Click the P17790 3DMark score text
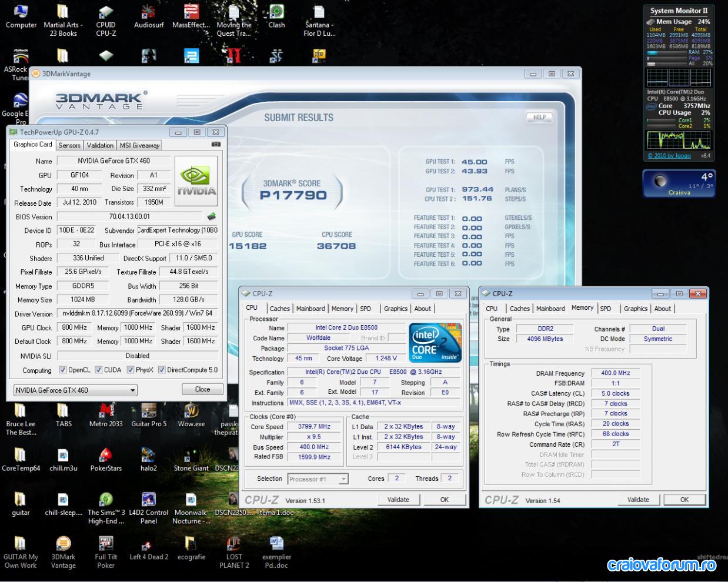 293,195
